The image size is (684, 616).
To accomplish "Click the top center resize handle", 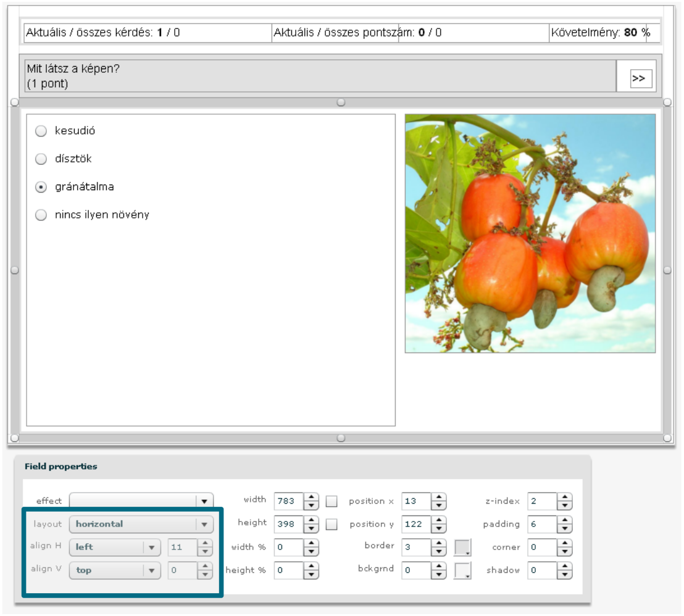I will pyautogui.click(x=341, y=102).
